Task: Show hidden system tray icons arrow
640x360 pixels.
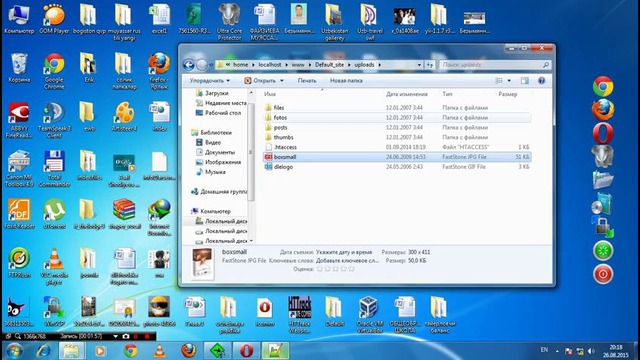Action: coord(557,351)
